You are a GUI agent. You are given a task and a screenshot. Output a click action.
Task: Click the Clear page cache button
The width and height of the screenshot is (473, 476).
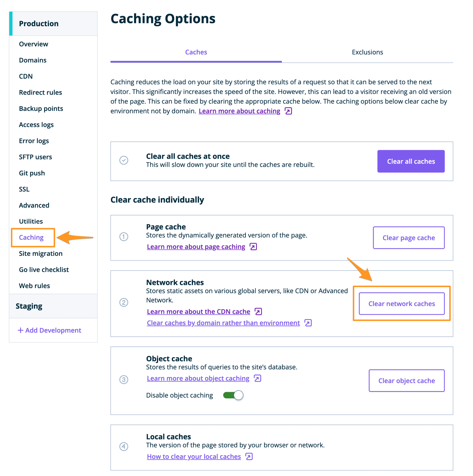(408, 238)
